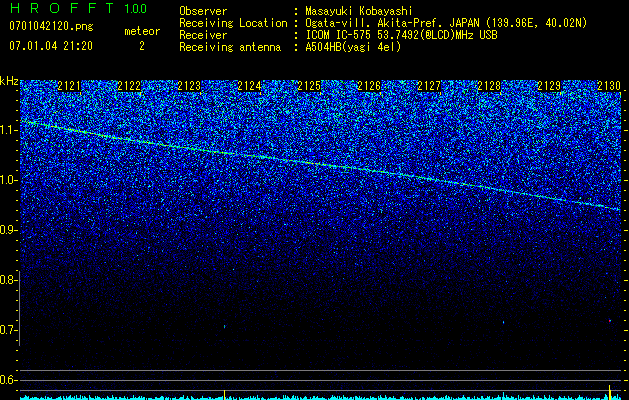This screenshot has height=400, width=629.
Task: Select the filename 0701042120.png
Action: (51, 26)
